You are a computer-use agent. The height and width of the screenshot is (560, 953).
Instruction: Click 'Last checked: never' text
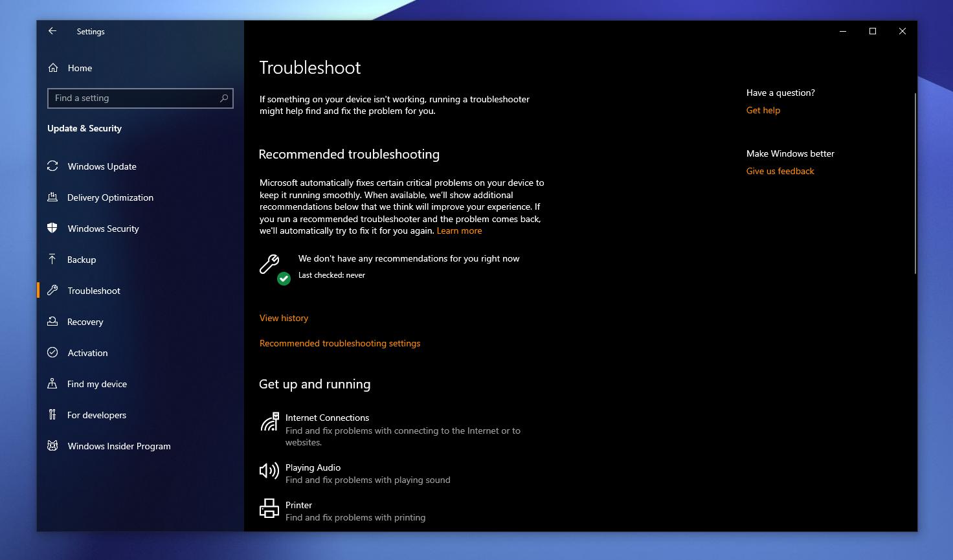coord(331,275)
